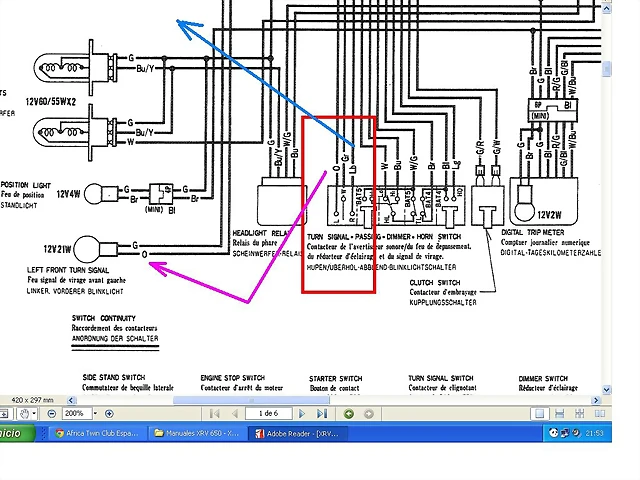Click the '12V2W' trip meter bulb rating
The width and height of the screenshot is (640, 480).
550,214
